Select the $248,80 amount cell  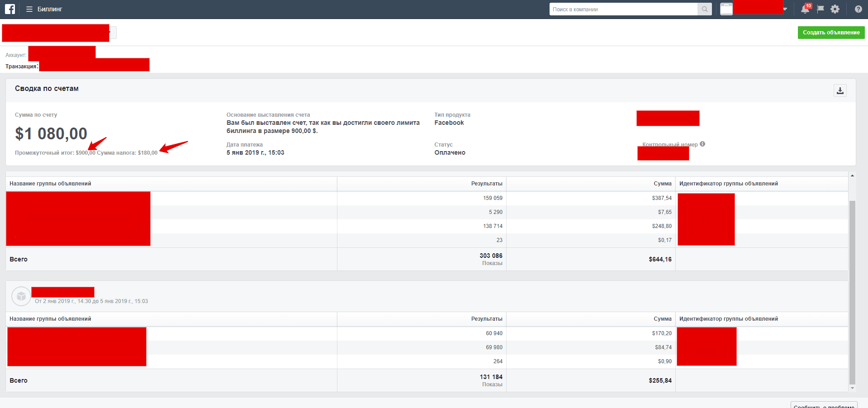tap(662, 226)
